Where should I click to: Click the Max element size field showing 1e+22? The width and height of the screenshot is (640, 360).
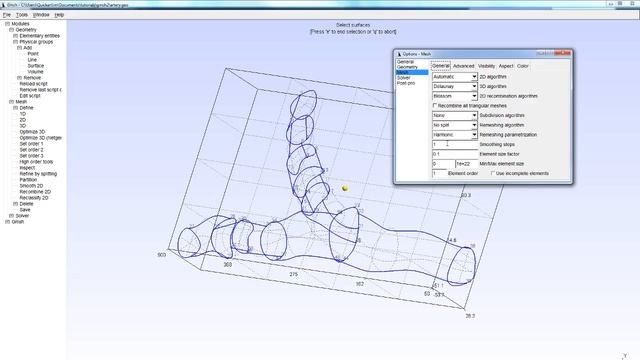pyautogui.click(x=466, y=164)
